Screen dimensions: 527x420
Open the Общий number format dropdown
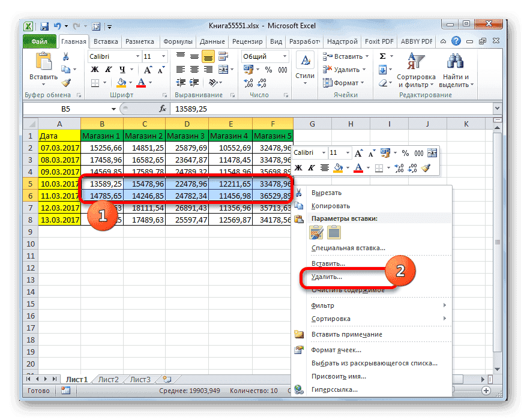click(285, 55)
